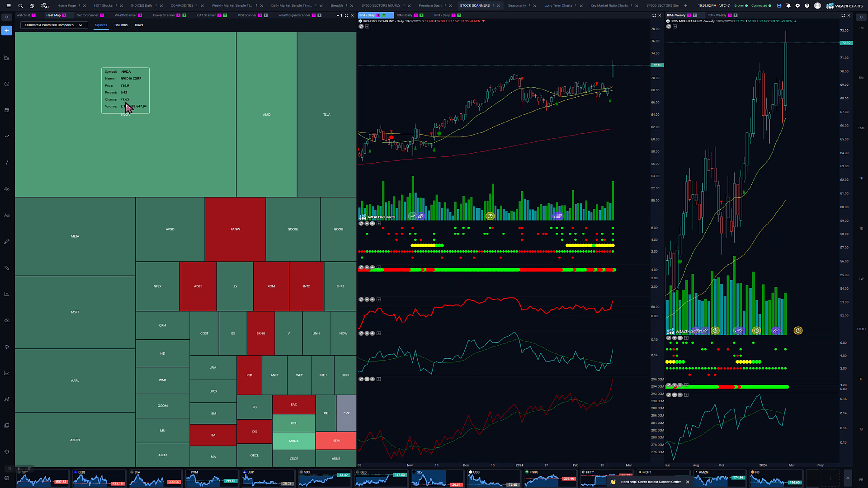
Task: Open the GLD mini chart thumbnail
Action: click(381, 479)
